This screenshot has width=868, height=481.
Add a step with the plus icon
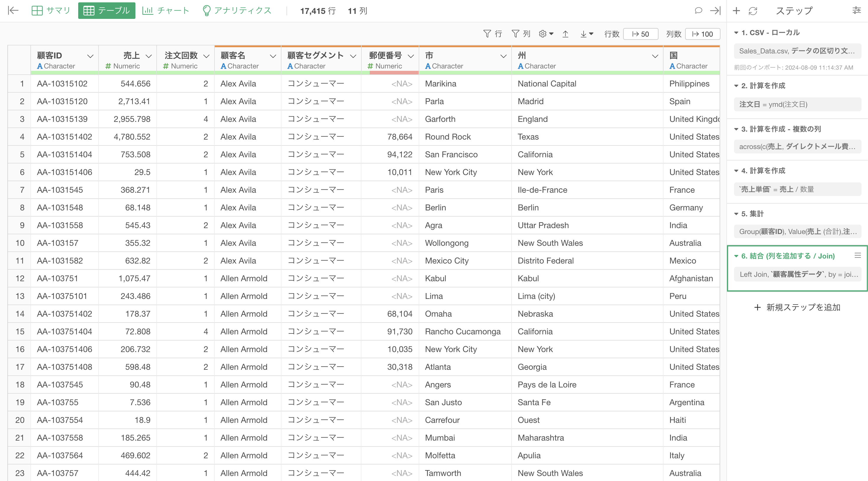click(736, 11)
